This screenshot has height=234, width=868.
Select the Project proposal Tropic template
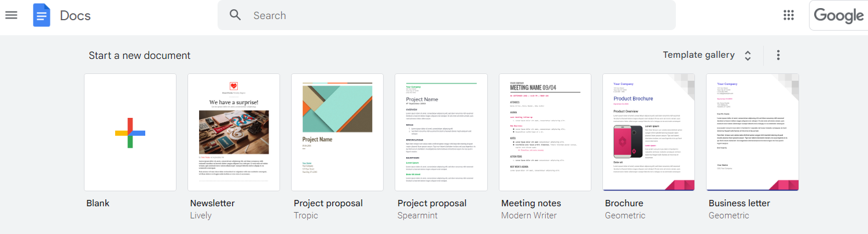pos(337,132)
